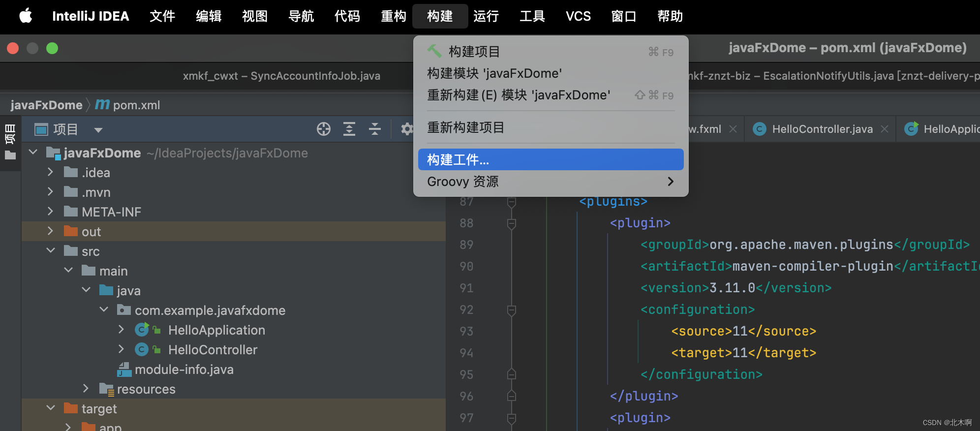Switch to EscalationNotifyUtils.java window tab

pos(833,76)
